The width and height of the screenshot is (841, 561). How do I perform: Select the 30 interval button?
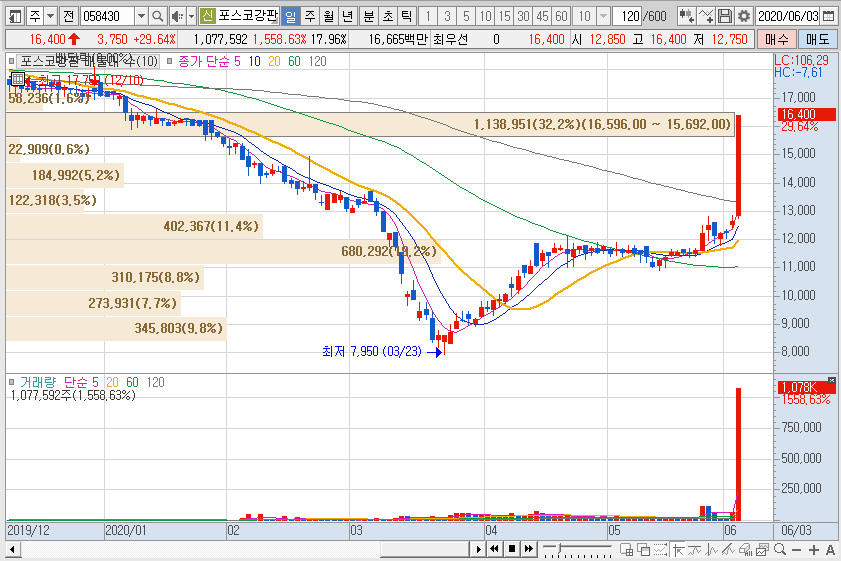[523, 16]
